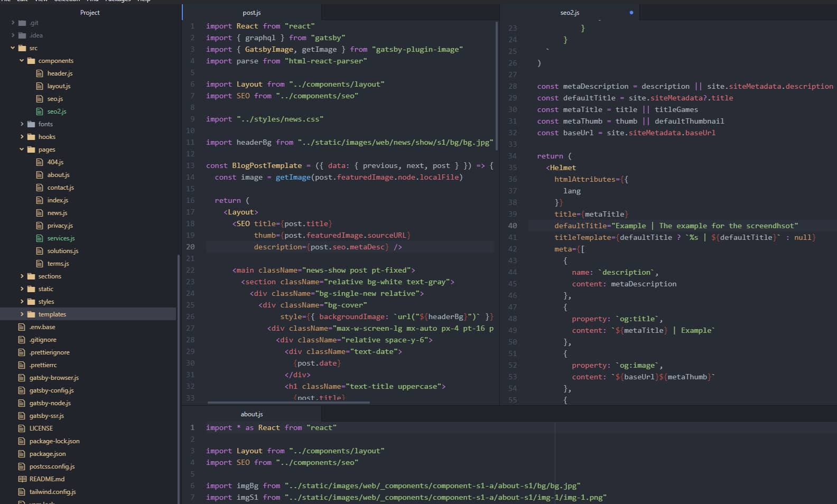The image size is (837, 504).
Task: Click the templates folder icon
Action: (31, 314)
